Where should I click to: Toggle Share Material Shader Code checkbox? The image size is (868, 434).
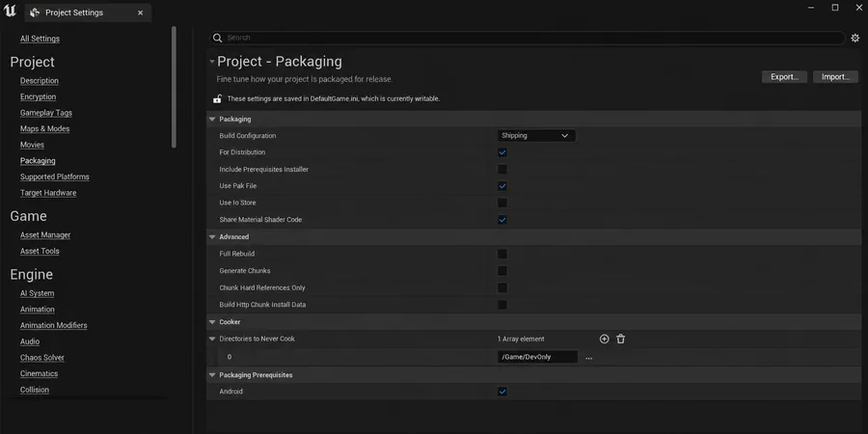click(x=502, y=220)
